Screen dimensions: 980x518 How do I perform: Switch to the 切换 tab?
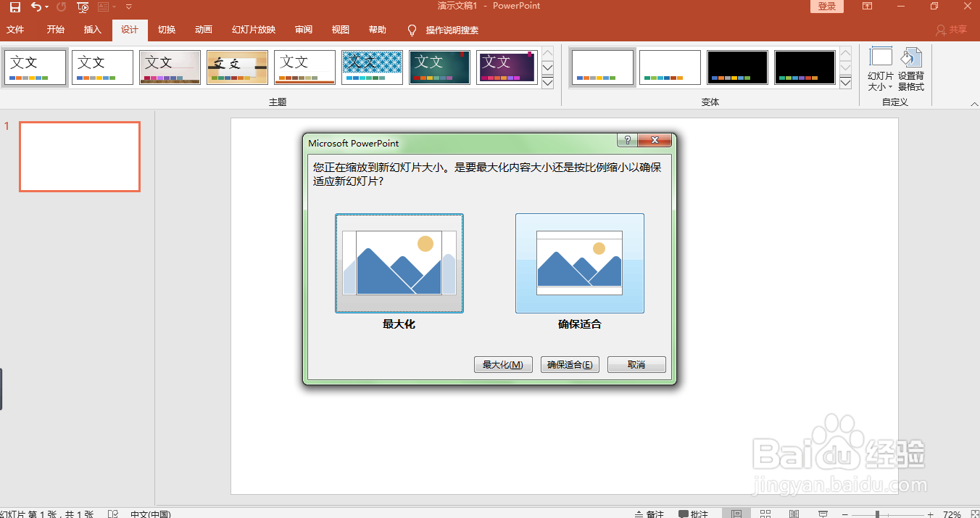(x=167, y=30)
